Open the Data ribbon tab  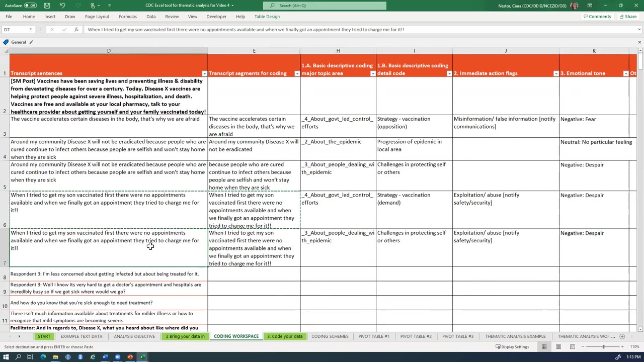(151, 17)
